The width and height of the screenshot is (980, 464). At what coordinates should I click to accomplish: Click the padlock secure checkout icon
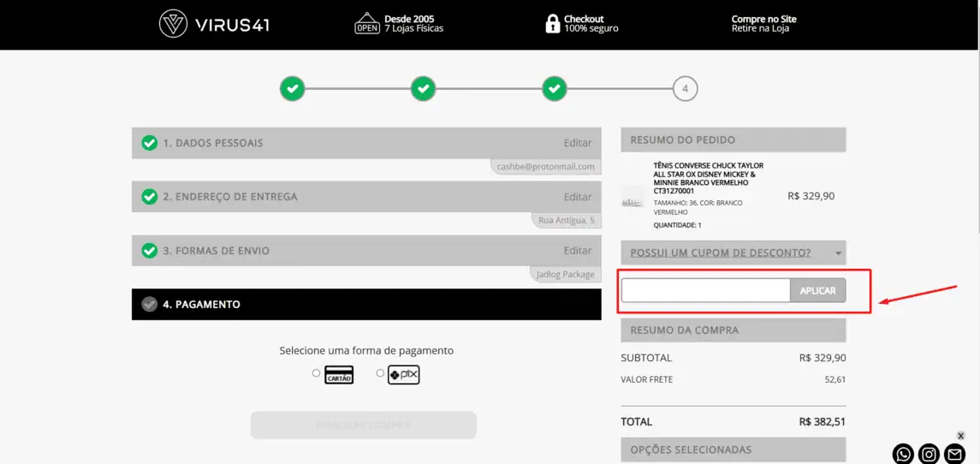(552, 24)
